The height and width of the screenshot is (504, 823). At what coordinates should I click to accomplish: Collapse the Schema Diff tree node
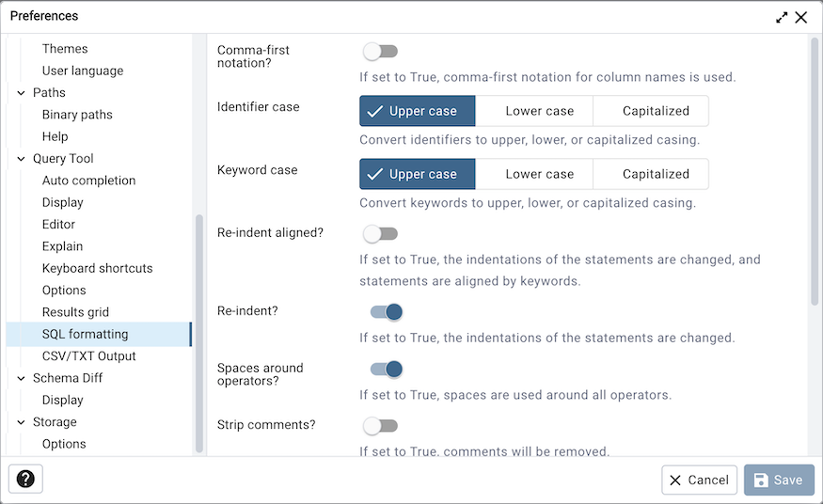pyautogui.click(x=21, y=378)
